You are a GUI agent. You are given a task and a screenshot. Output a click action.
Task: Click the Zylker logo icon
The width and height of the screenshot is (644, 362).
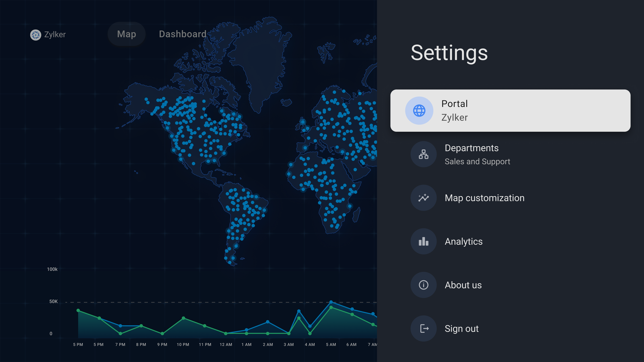point(36,35)
